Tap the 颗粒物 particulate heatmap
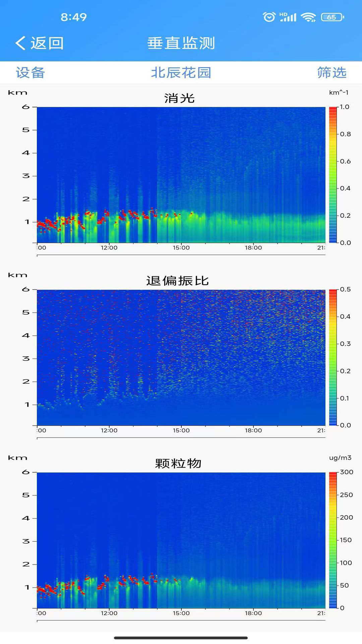362x644 pixels. (x=181, y=540)
